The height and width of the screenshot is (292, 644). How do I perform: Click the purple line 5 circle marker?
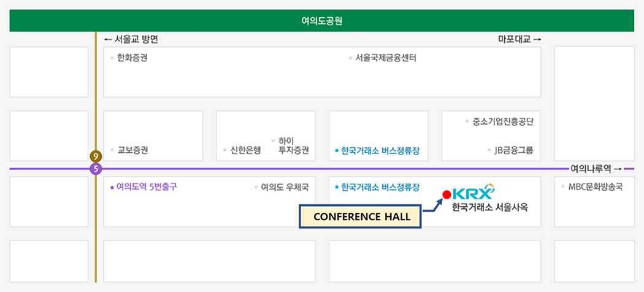tap(95, 169)
